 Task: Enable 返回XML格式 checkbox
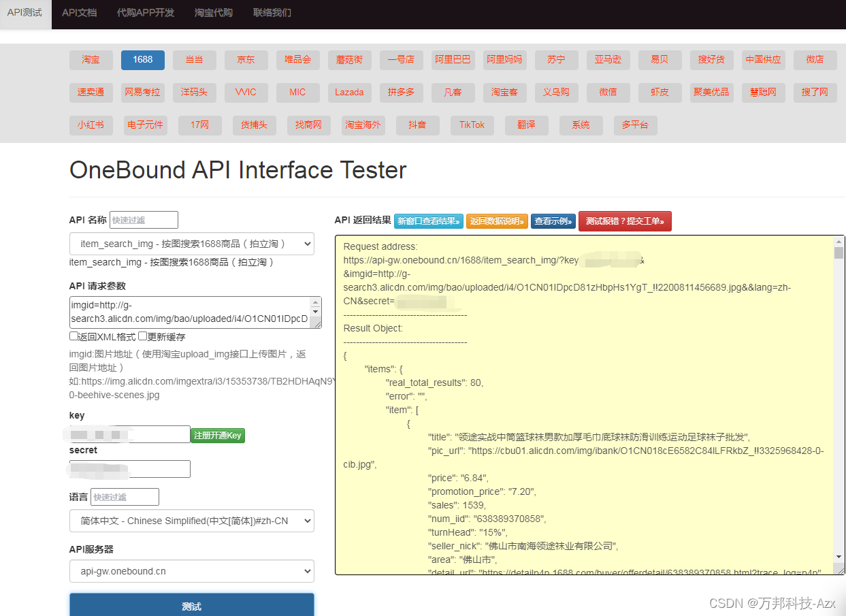pyautogui.click(x=74, y=336)
